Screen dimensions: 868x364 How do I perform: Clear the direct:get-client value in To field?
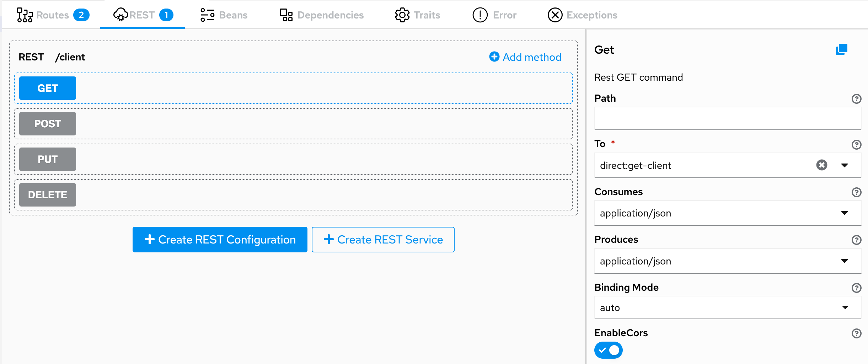[x=821, y=165]
